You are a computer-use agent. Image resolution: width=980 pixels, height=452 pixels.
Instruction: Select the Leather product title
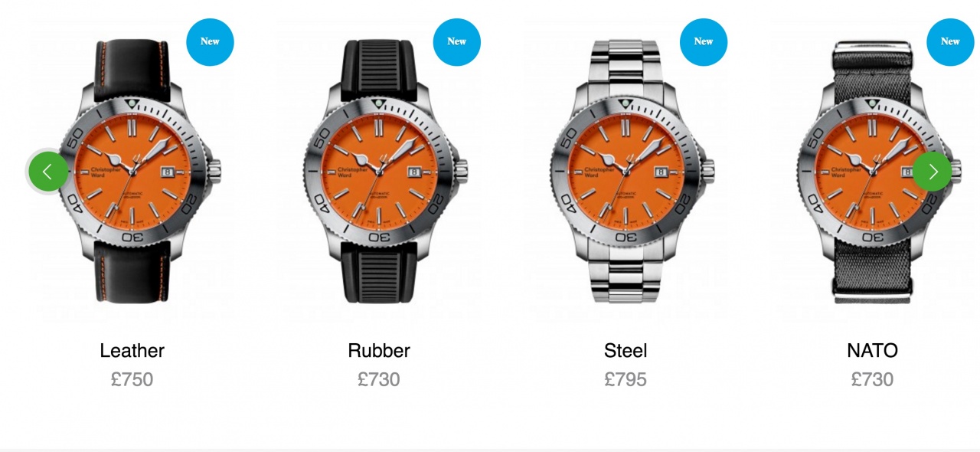coord(132,351)
